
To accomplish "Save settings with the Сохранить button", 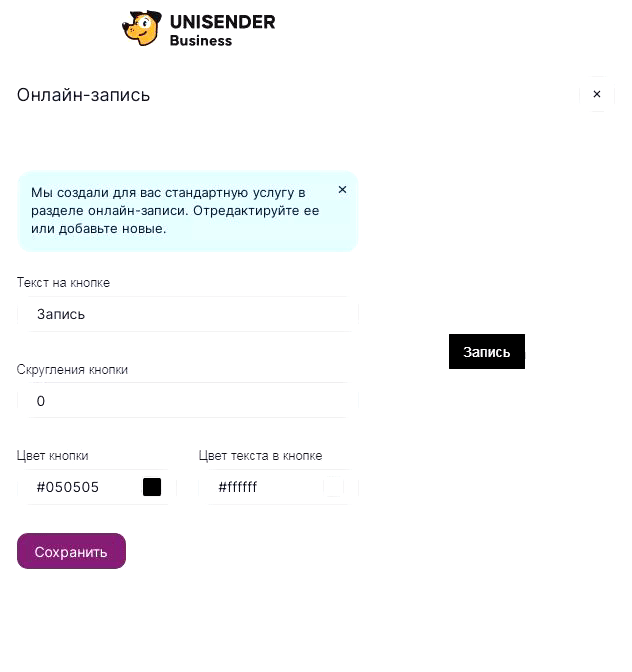I will coord(71,551).
